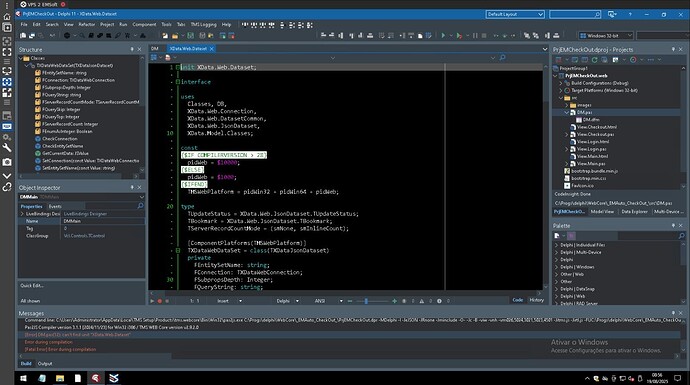
Task: Click the IDE search input field
Action: click(575, 15)
